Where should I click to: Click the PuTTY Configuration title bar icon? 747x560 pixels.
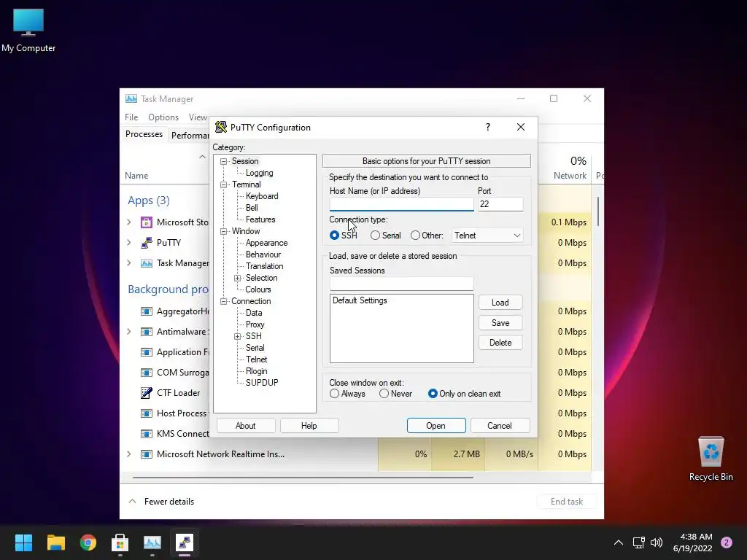(220, 127)
